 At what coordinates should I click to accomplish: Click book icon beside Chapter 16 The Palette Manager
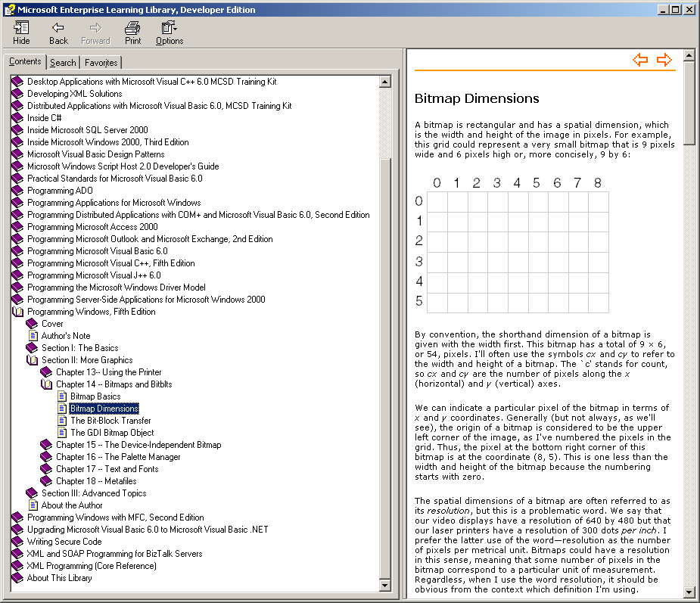coord(46,457)
